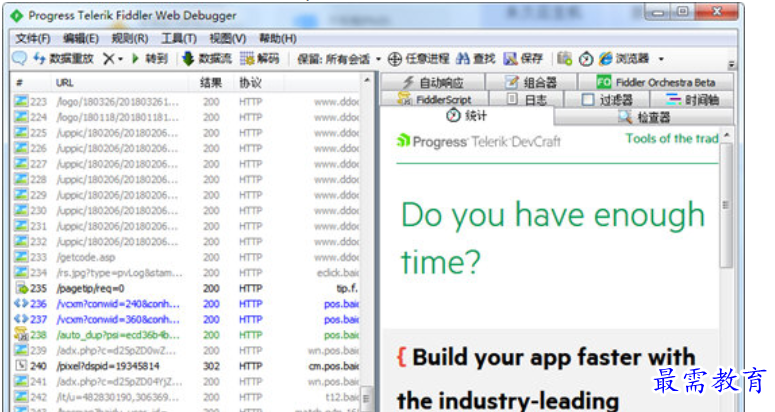Open 帮助(H) menu

pos(278,39)
